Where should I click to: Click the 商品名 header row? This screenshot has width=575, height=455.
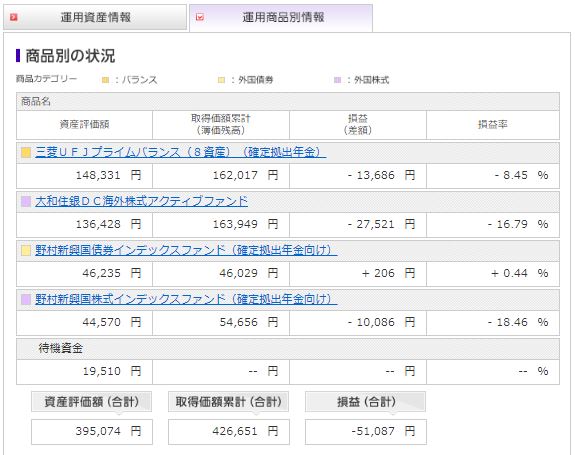pyautogui.click(x=288, y=102)
